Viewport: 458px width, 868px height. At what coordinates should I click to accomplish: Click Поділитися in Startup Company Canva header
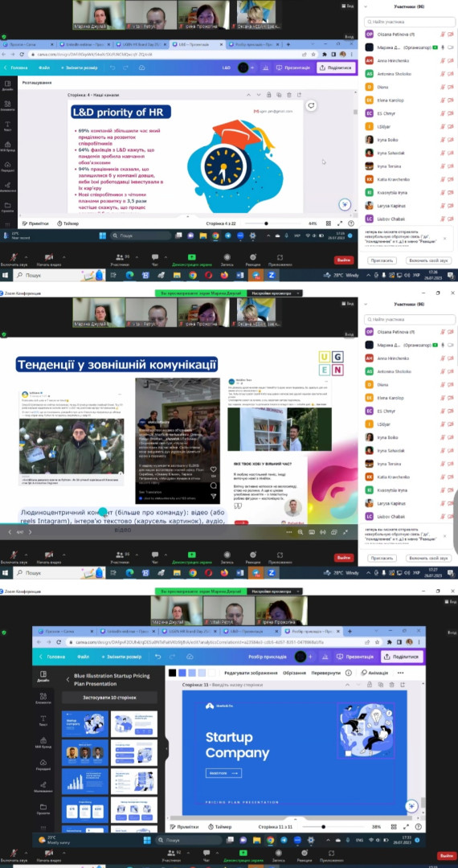point(402,657)
